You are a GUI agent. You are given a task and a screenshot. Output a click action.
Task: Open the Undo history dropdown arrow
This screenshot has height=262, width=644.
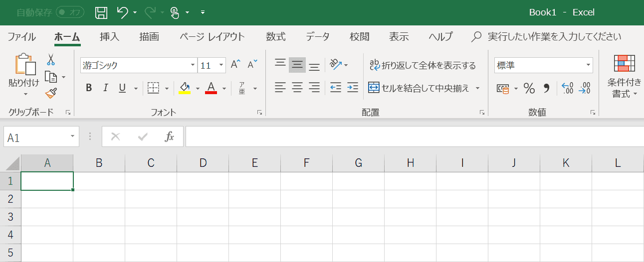(135, 13)
